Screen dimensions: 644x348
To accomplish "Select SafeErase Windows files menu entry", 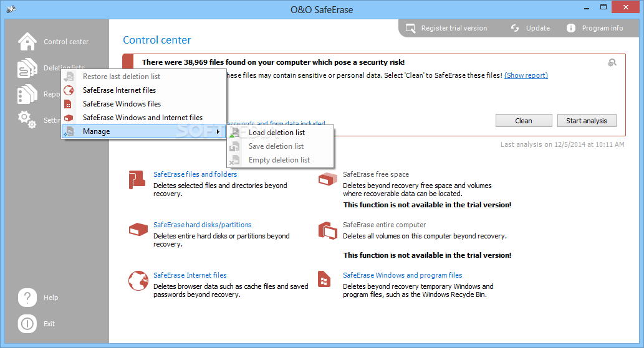I will coord(144,104).
